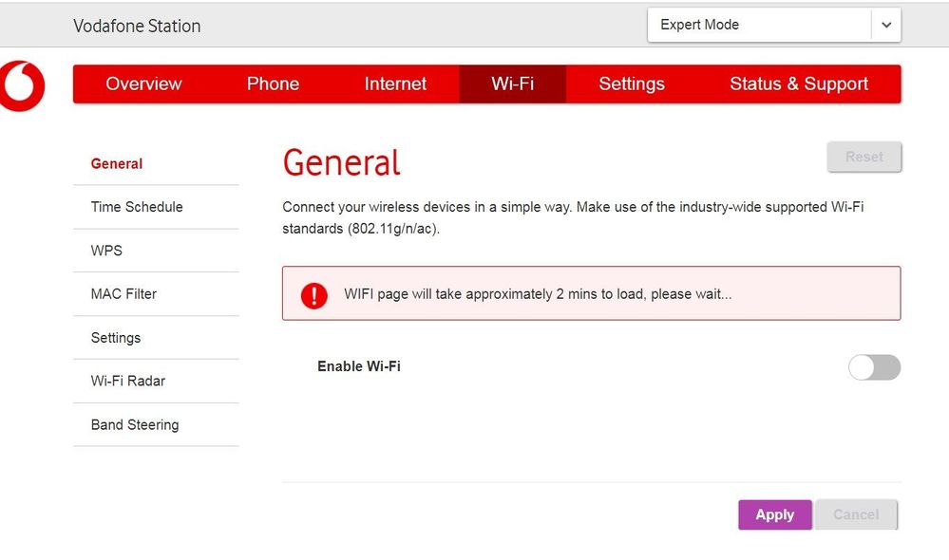This screenshot has width=949, height=560.
Task: Click the Wi-Fi standards description paragraph
Action: 573,217
